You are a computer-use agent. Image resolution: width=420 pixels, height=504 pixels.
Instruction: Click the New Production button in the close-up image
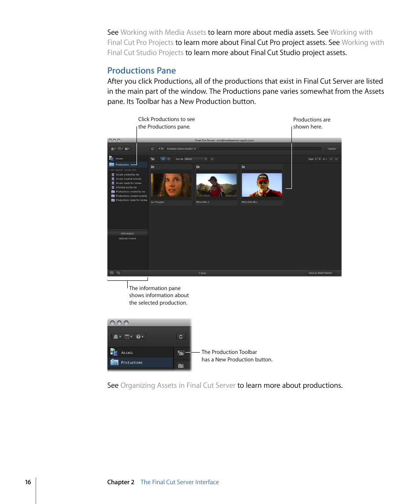coord(181,353)
